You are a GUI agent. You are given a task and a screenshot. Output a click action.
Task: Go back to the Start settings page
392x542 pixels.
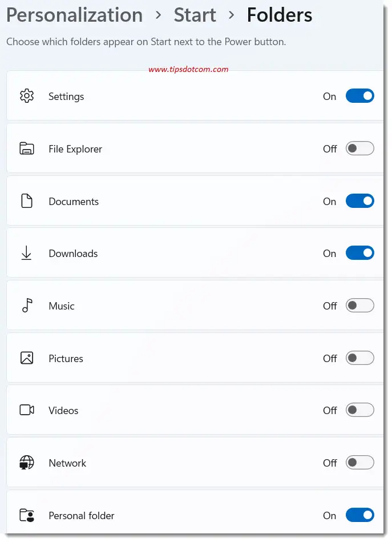(x=195, y=15)
